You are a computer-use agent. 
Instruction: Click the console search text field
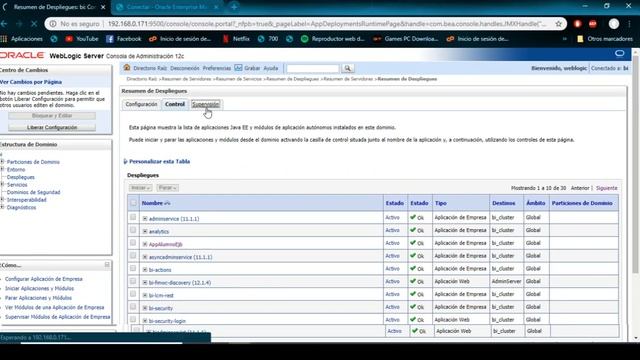(313, 68)
